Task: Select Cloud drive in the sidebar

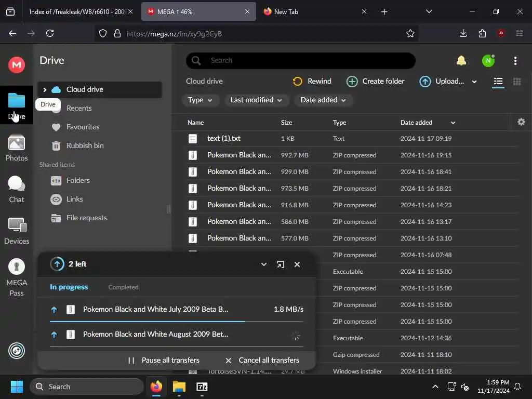Action: pyautogui.click(x=99, y=90)
